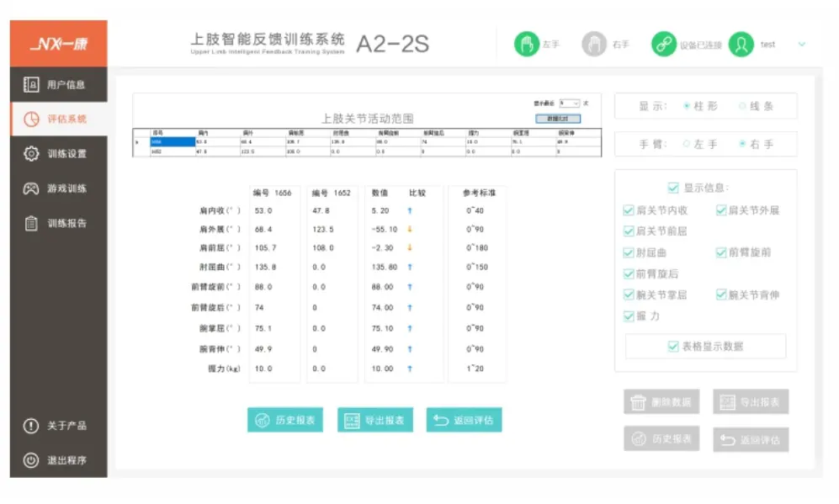This screenshot has width=839, height=504.
Task: Open the test user account icon
Action: tap(740, 43)
